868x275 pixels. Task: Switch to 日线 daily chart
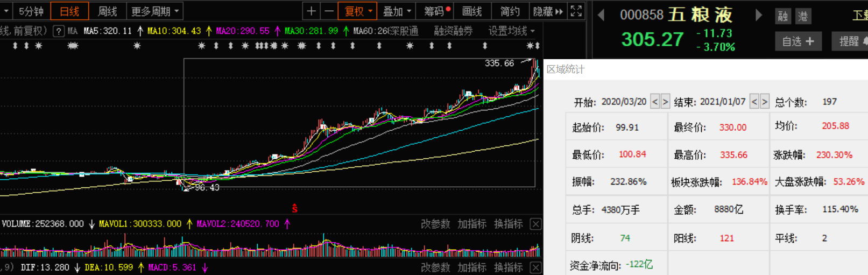pyautogui.click(x=69, y=11)
